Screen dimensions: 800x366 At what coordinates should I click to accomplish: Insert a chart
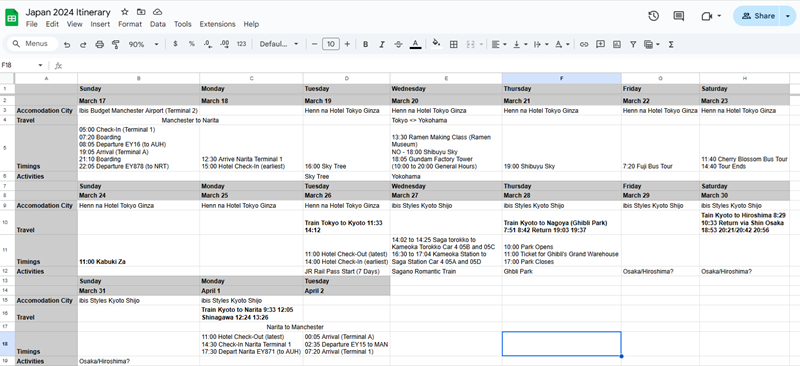point(617,44)
